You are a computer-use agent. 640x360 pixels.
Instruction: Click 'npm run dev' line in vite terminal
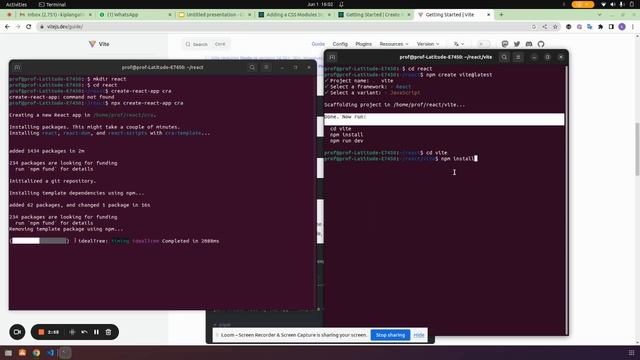click(347, 141)
